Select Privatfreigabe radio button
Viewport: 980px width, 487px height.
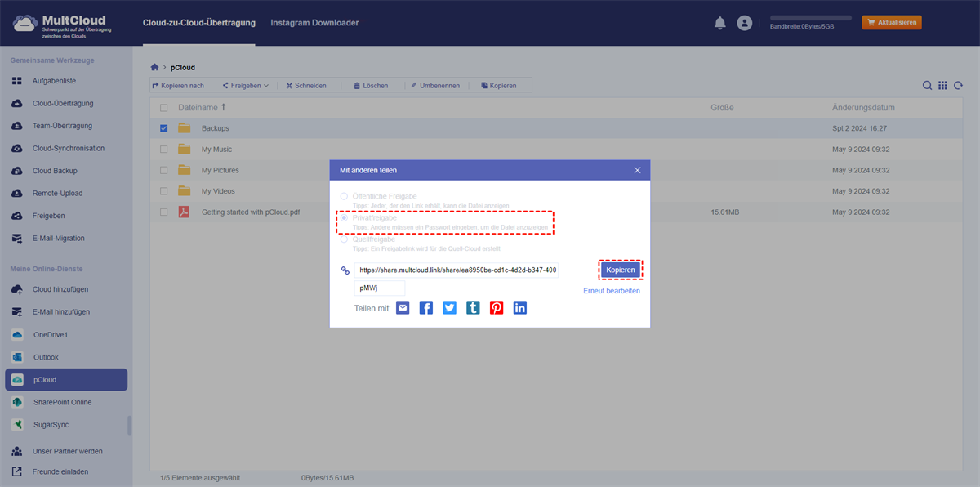[344, 218]
